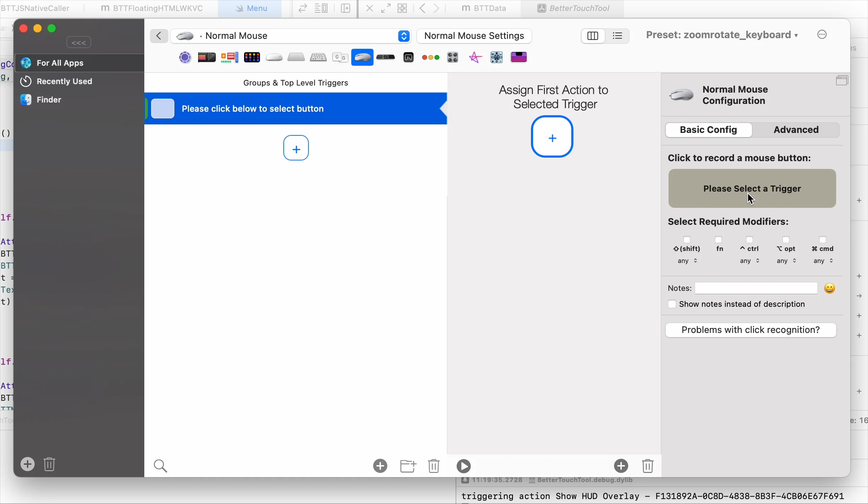Select the Magic Mouse triggers icon
The height and width of the screenshot is (504, 868).
tap(274, 57)
